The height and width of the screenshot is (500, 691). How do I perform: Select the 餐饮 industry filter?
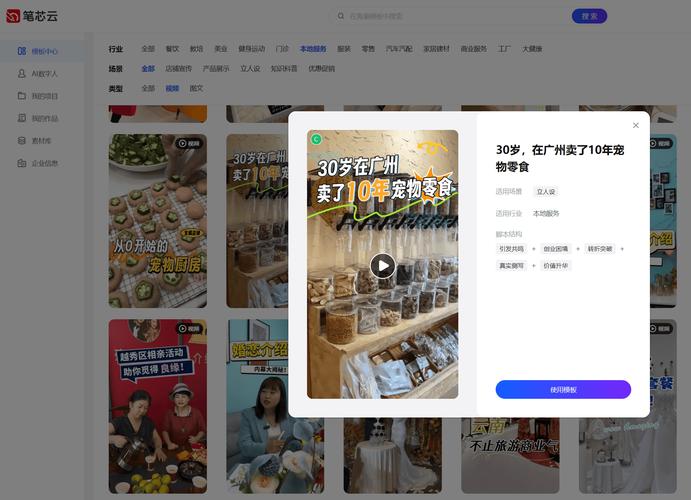[x=172, y=48]
